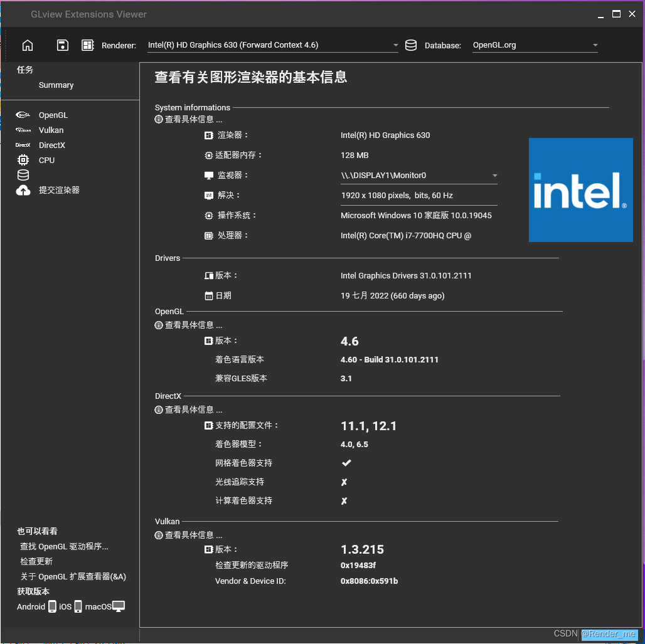This screenshot has height=644, width=645.
Task: Click 查看具体信息 under DirectX section
Action: [x=193, y=409]
